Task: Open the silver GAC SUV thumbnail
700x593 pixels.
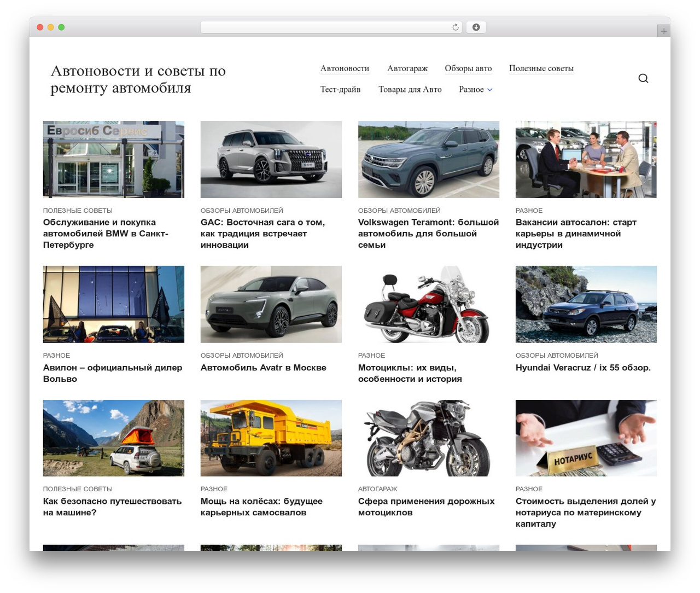Action: [x=271, y=159]
